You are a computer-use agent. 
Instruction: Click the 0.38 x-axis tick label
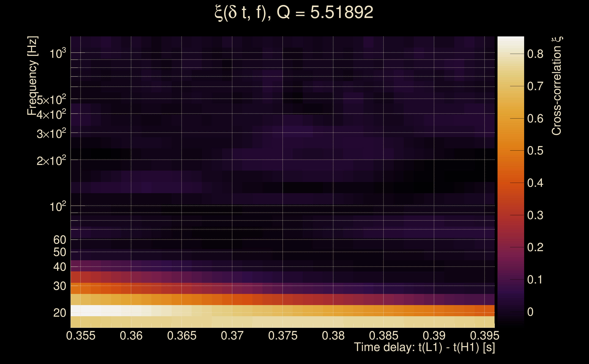point(333,336)
